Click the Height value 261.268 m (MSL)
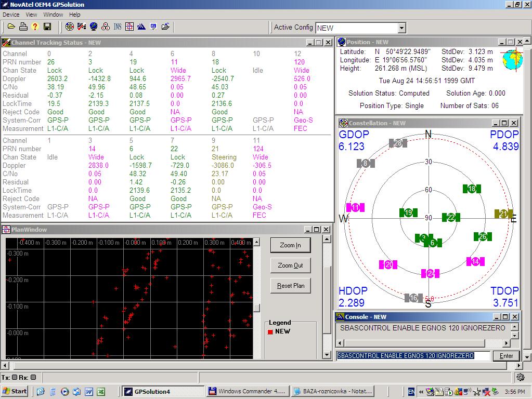Screen dimensions: 532x399 (401, 68)
